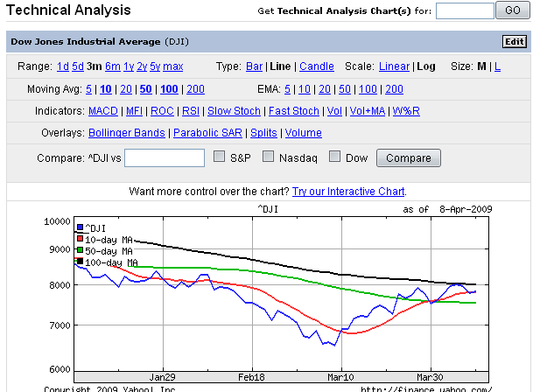
Task: Add the 5-day EMA
Action: click(288, 89)
